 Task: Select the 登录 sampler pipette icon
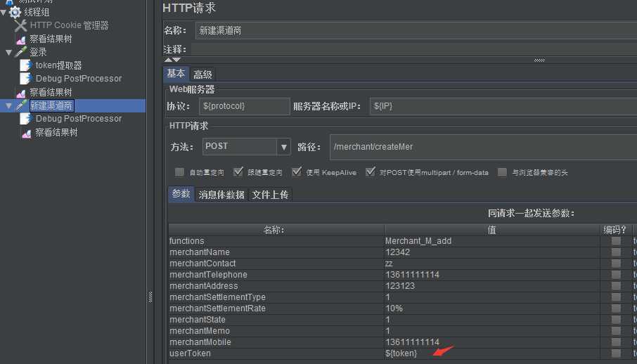pos(21,52)
